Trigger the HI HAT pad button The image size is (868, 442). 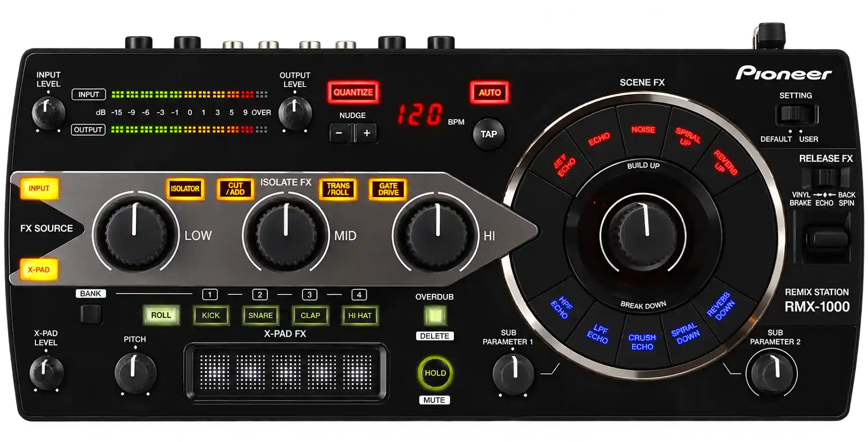pyautogui.click(x=360, y=315)
